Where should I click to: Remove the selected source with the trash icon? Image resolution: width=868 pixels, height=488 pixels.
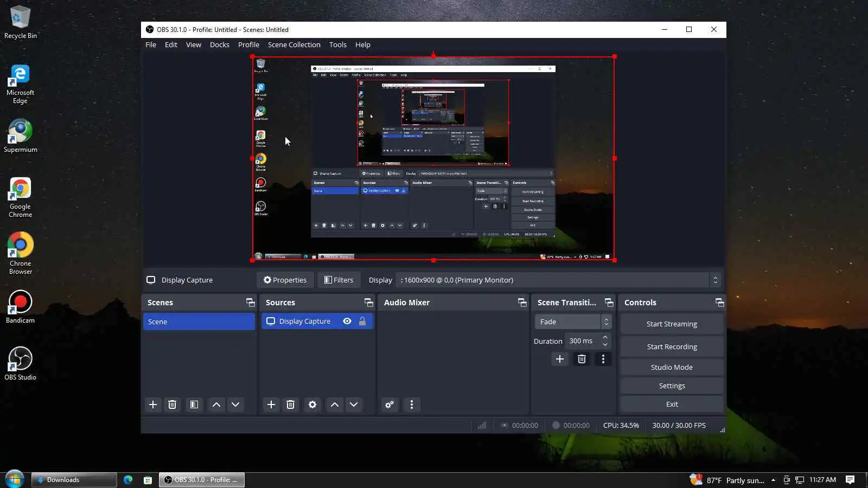pyautogui.click(x=290, y=404)
